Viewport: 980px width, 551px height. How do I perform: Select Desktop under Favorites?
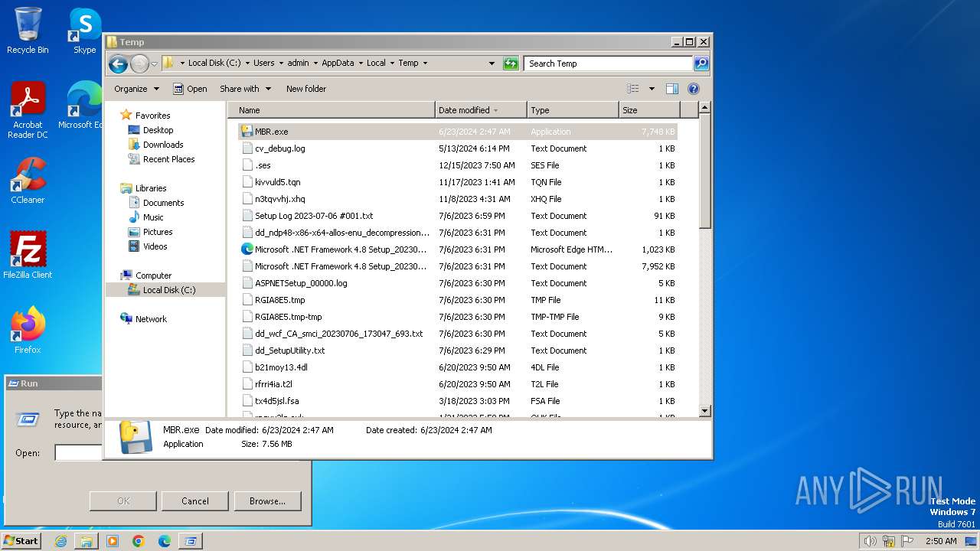tap(158, 130)
